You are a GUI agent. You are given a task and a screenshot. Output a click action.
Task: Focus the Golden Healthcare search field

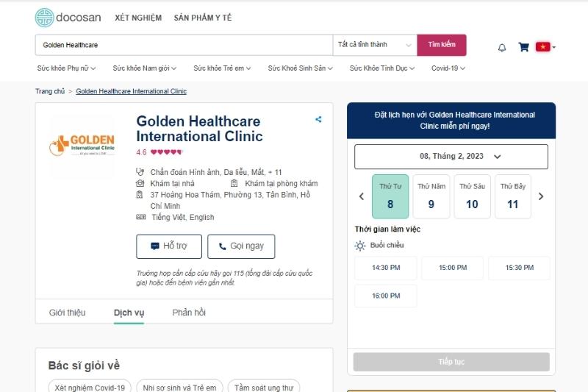(x=184, y=45)
